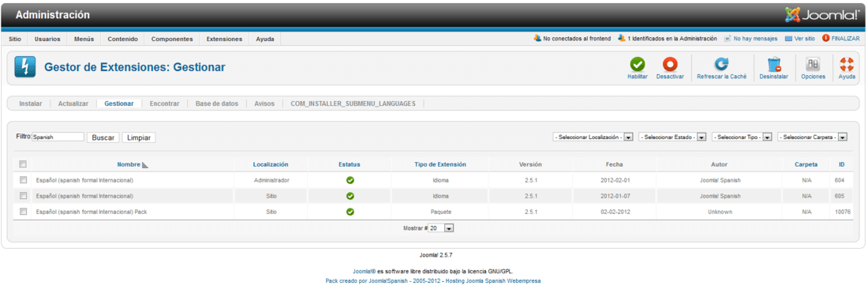868x286 pixels.
Task: Click the Unknown author cell
Action: (x=720, y=212)
